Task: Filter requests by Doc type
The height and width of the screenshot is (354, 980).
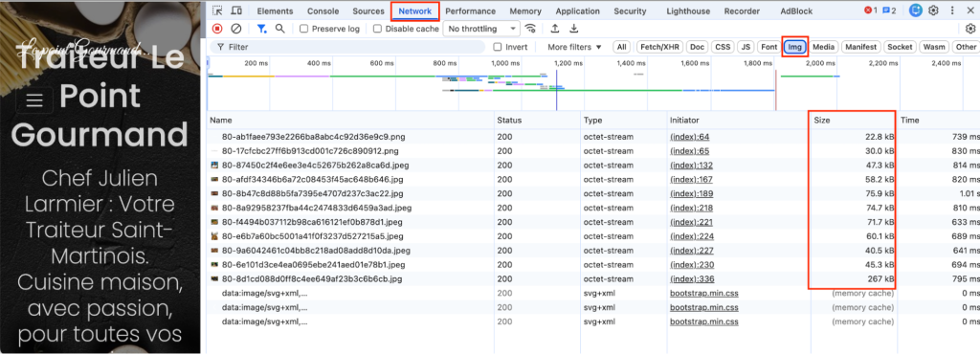Action: 698,47
